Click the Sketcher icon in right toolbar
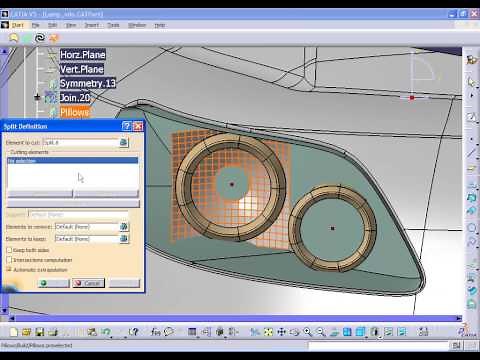The height and width of the screenshot is (360, 480). tap(471, 117)
